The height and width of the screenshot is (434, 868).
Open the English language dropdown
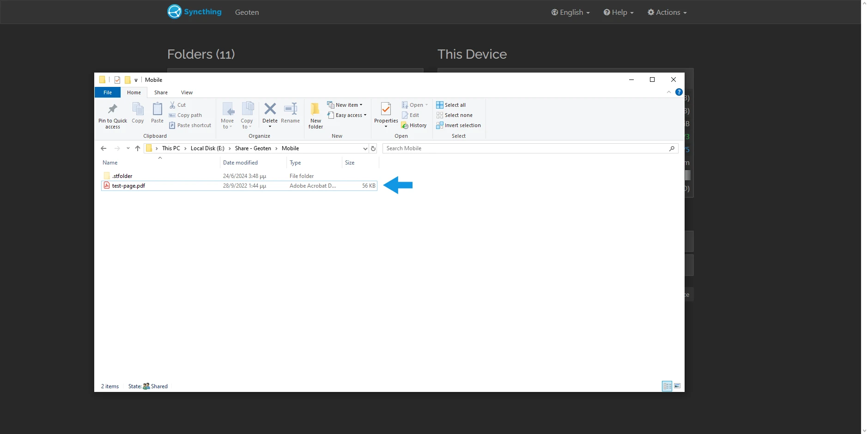click(570, 12)
